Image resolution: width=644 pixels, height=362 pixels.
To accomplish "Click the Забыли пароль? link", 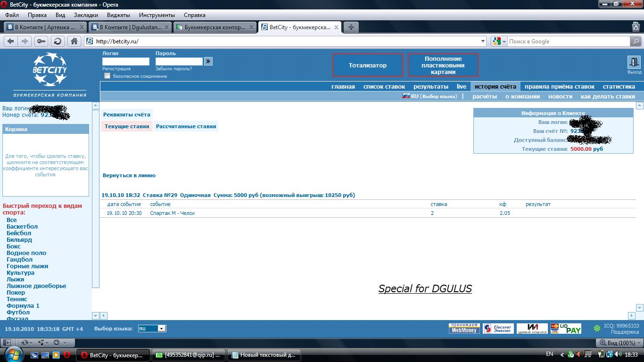I will (173, 69).
